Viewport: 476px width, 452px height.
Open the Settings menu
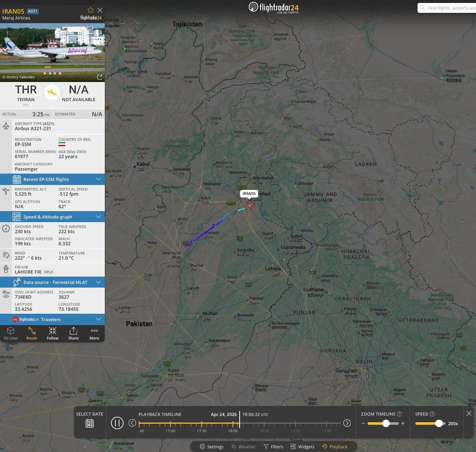211,446
